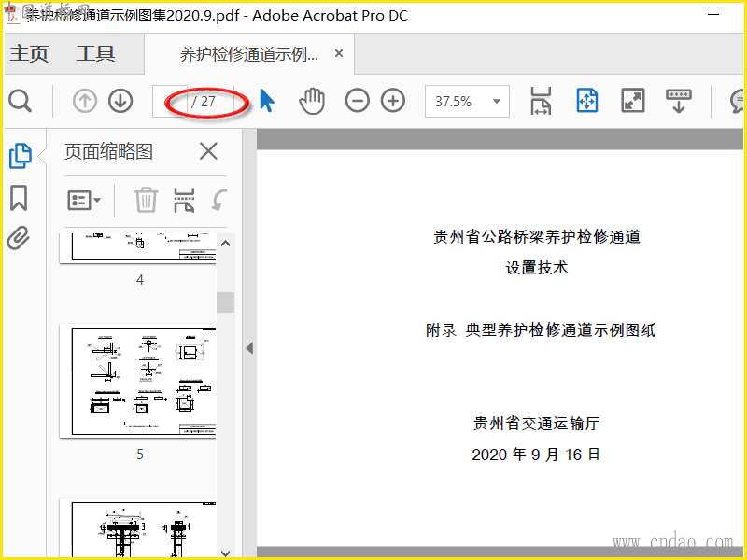
Task: Close the 页面缩略图 panel
Action: 208,151
